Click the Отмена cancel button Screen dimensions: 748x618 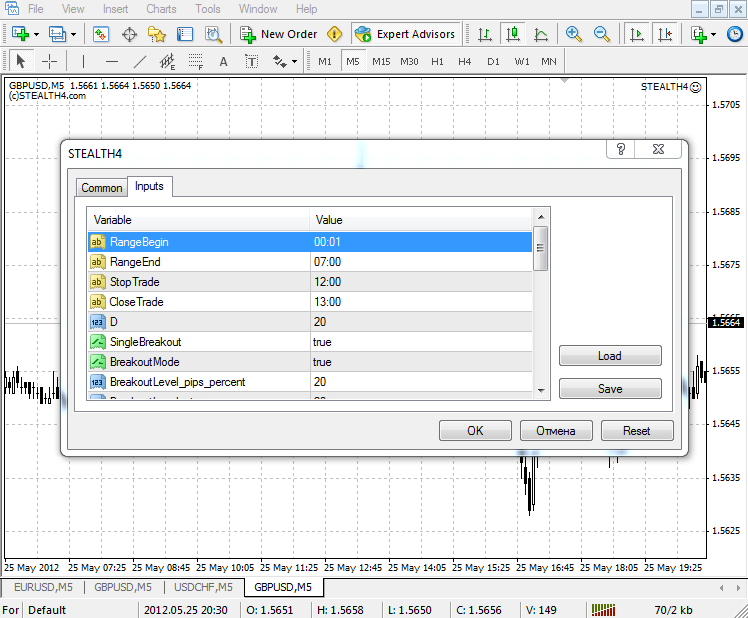[556, 431]
